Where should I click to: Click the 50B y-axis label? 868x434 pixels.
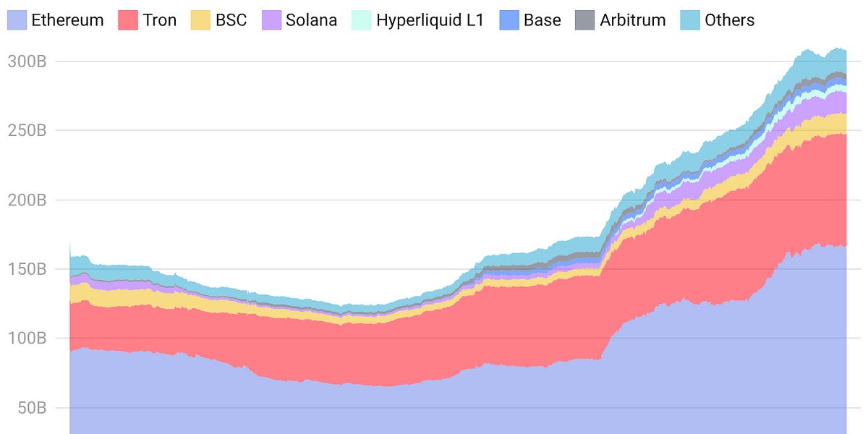(30, 408)
